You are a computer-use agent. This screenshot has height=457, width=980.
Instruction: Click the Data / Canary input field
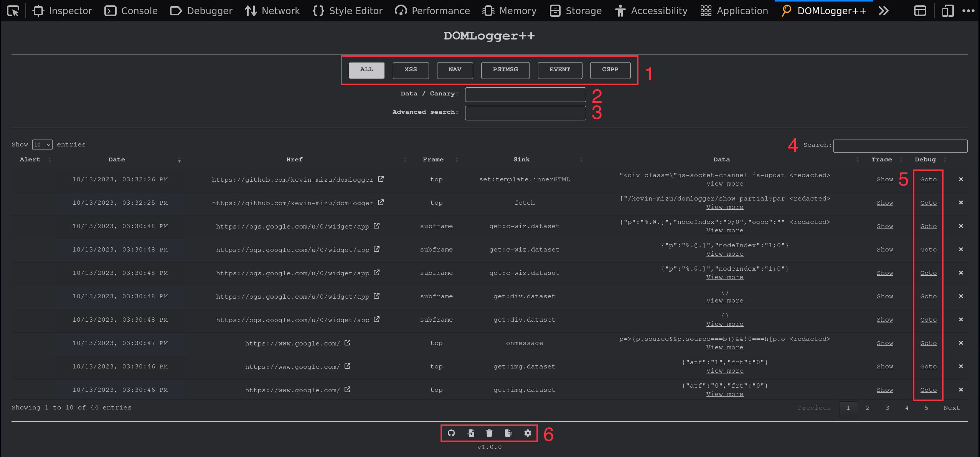pos(525,95)
